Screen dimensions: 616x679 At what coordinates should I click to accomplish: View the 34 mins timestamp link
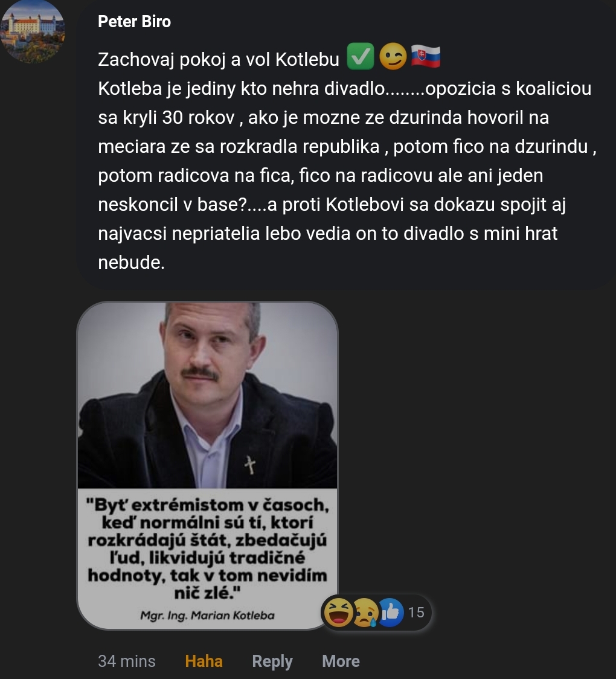(126, 661)
